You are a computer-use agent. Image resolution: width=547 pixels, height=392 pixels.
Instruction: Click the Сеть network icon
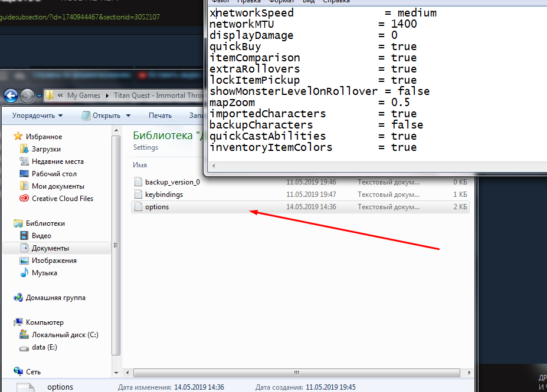[18, 371]
